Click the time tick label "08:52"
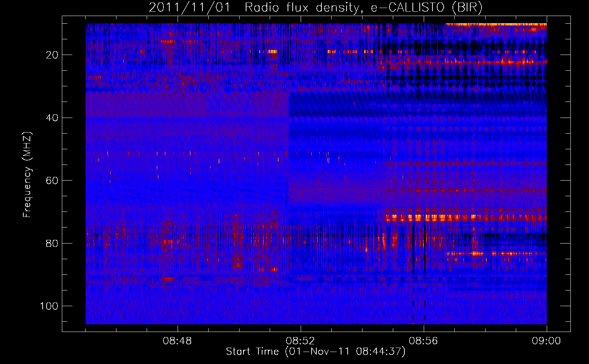This screenshot has height=364, width=589. [300, 341]
